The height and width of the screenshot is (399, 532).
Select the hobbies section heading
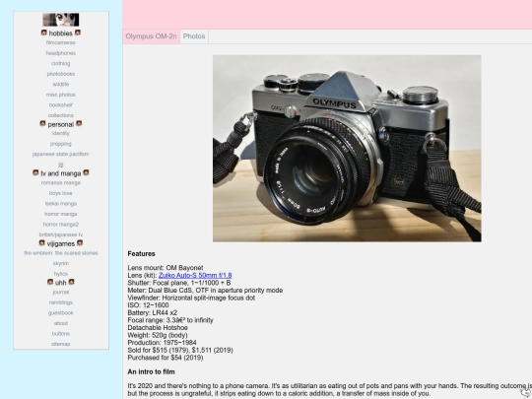(x=61, y=33)
